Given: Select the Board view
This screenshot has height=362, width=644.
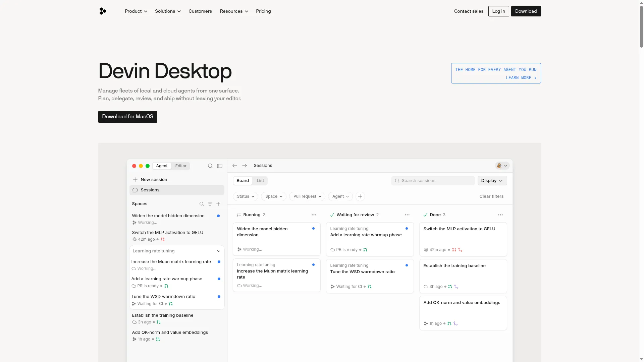Looking at the screenshot, I should pos(243,181).
